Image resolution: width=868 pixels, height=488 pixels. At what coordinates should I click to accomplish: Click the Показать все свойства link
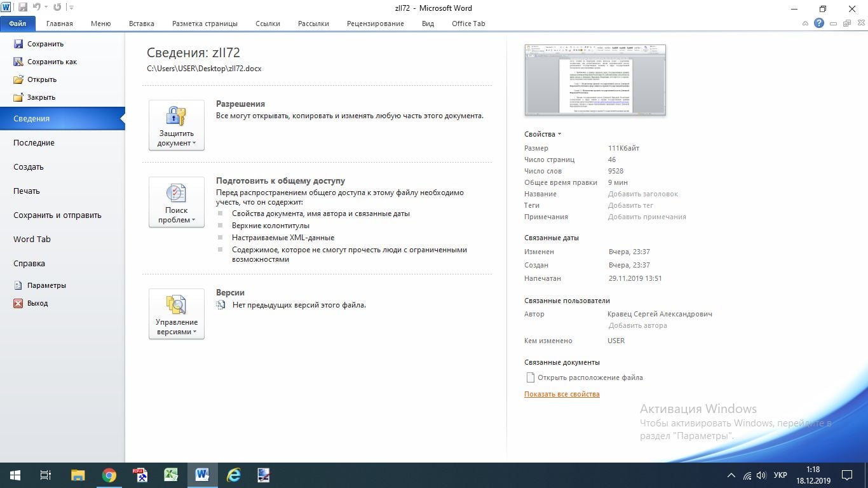(x=562, y=394)
